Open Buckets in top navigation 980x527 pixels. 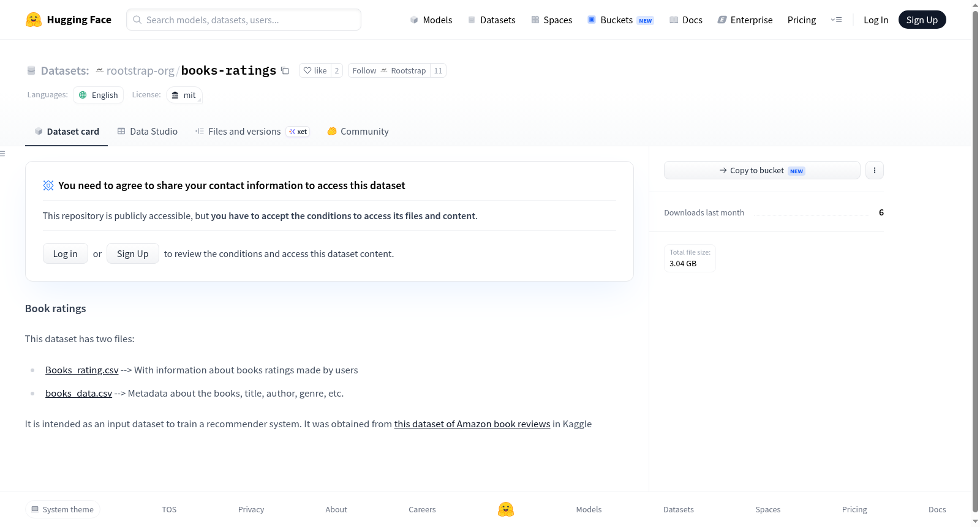[620, 20]
